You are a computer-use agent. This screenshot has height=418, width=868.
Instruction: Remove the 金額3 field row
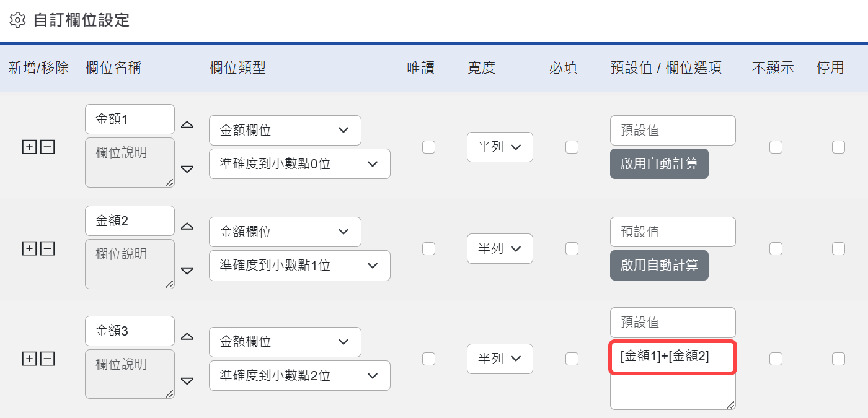point(47,359)
